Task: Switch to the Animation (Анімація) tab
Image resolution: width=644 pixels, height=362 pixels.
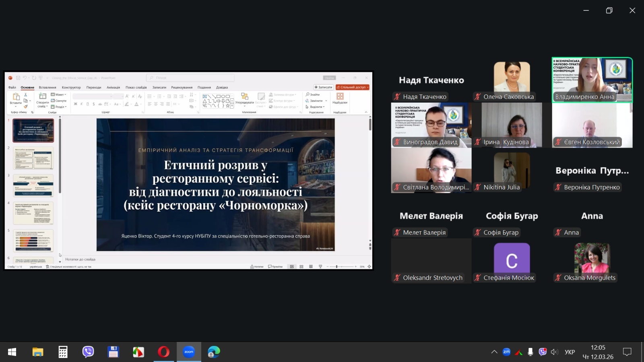Action: click(x=113, y=87)
